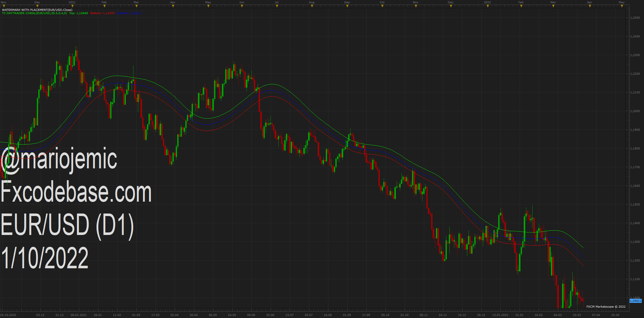644x318 pixels.
Task: Select the 2022 year timeline marker
Action: pos(488,6)
